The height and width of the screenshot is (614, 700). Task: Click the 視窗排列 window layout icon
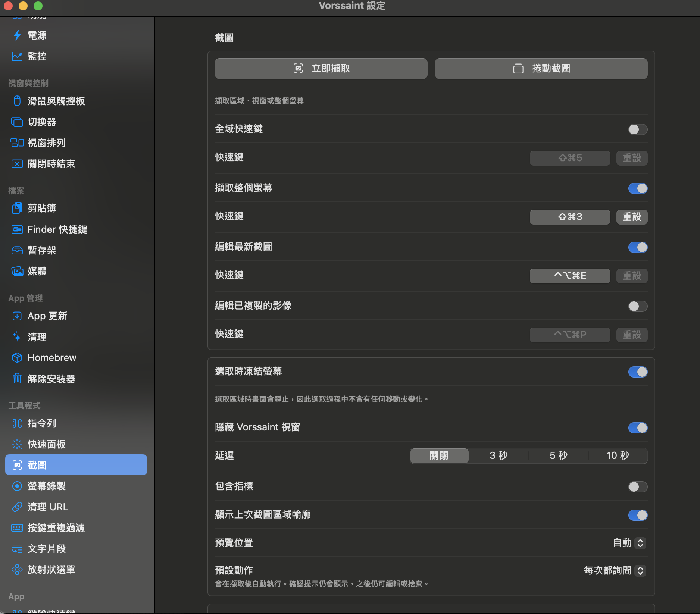coord(17,143)
